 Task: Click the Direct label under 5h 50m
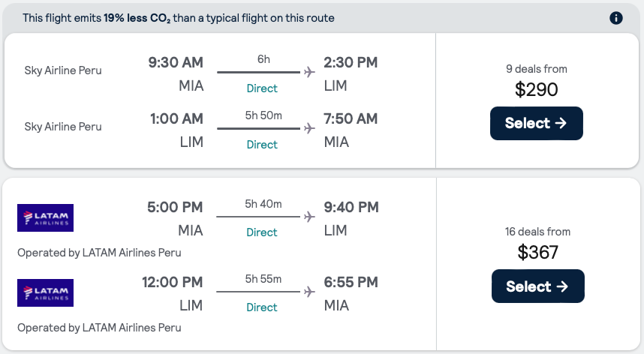tap(262, 145)
